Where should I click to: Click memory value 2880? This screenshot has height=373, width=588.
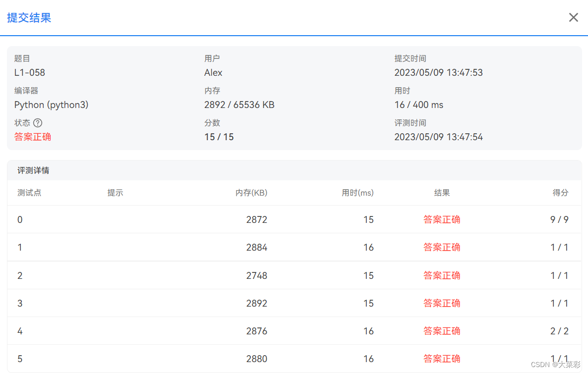click(x=256, y=359)
